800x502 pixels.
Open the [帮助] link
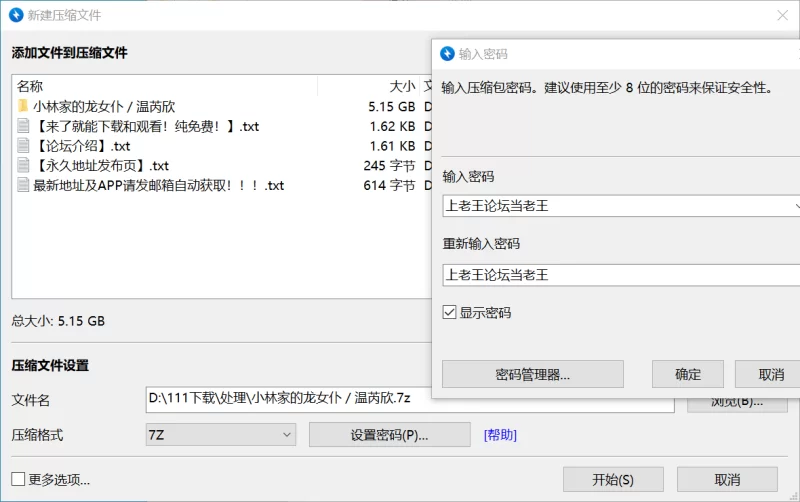[500, 435]
